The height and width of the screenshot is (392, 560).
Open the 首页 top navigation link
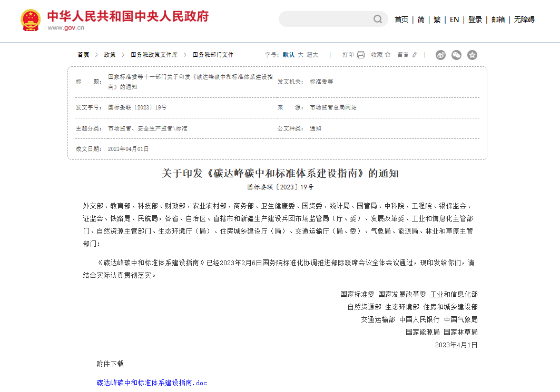point(401,19)
